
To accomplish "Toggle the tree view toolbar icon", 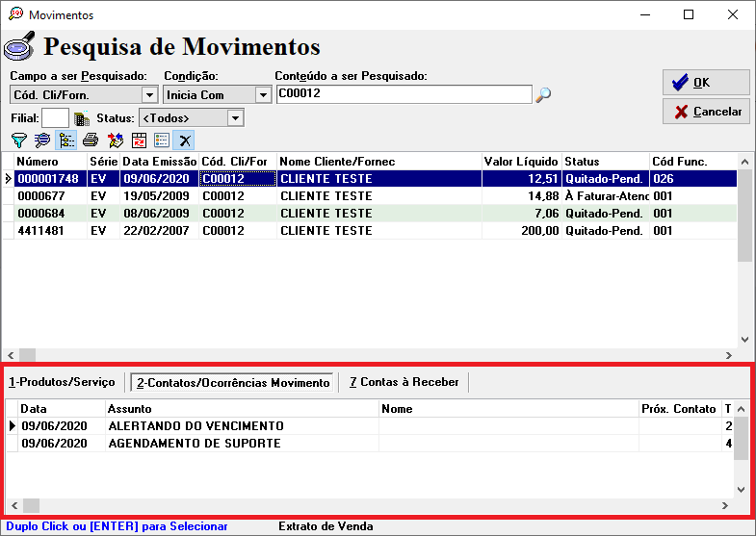I will (x=66, y=140).
